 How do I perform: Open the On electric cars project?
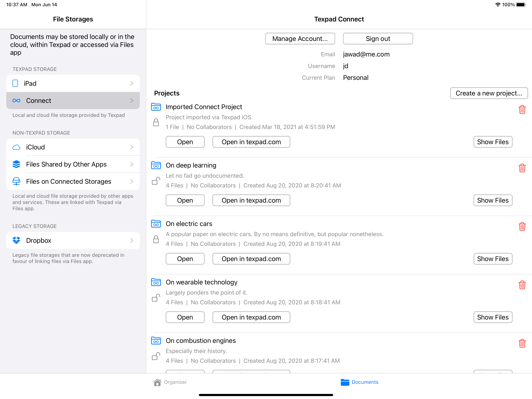click(x=185, y=259)
